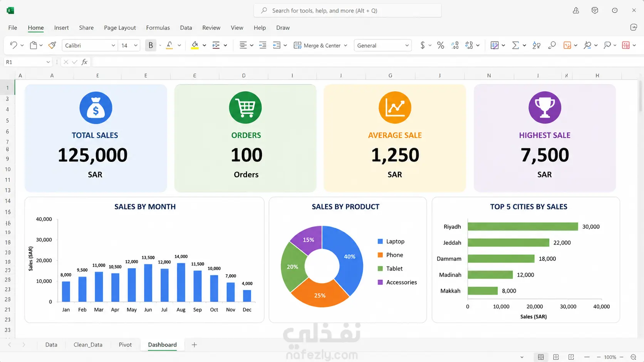The width and height of the screenshot is (644, 362).
Task: Activate the Format Painter brush
Action: 52,45
